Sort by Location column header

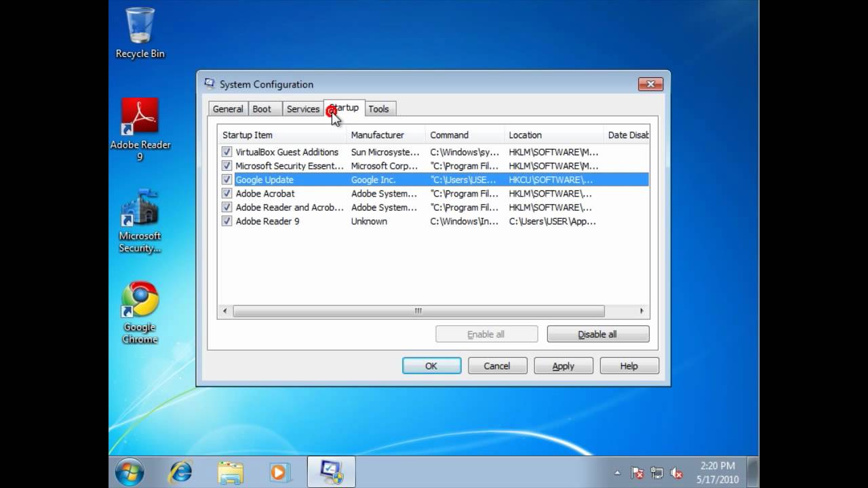pos(553,135)
